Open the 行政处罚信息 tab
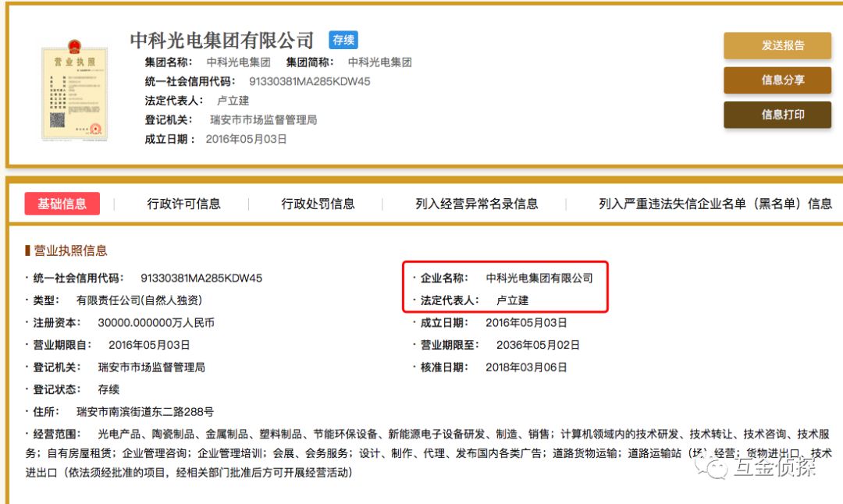 coord(318,204)
